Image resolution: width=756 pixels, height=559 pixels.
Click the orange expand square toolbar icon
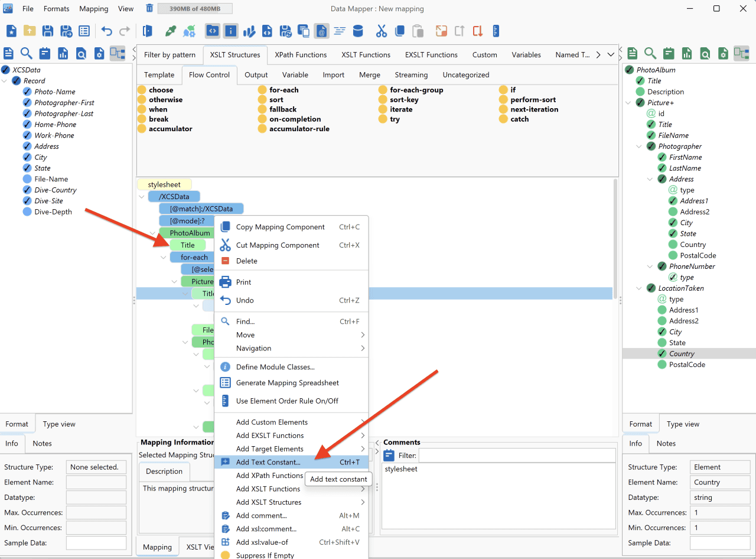coord(441,31)
